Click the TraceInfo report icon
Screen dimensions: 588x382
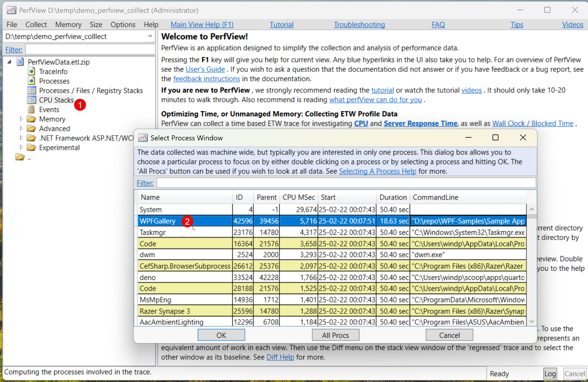(x=31, y=71)
